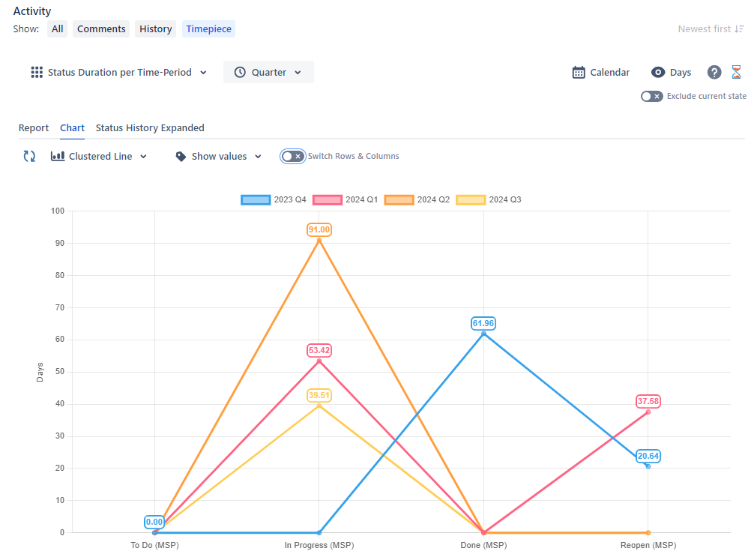754x560 pixels.
Task: Click the grid icon beside Status Duration per Time-Period
Action: (x=36, y=72)
